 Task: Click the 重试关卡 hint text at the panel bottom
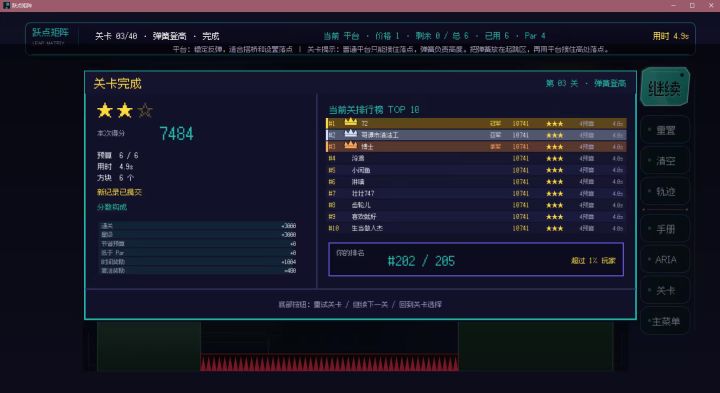(327, 304)
